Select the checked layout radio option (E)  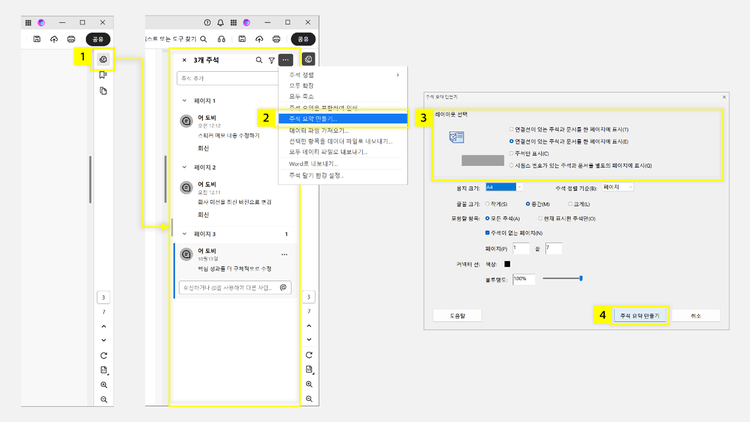click(511, 141)
